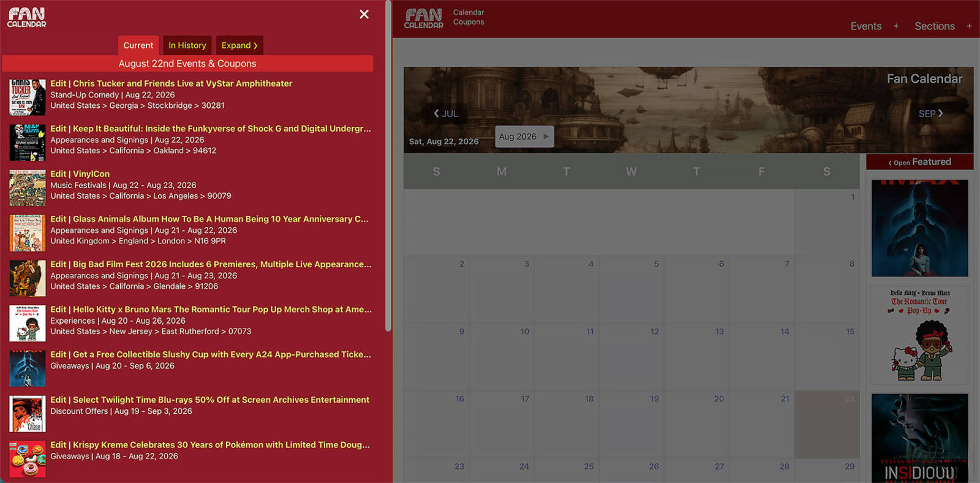Select August 9 on the calendar
The width and height of the screenshot is (980, 483).
pos(436,357)
